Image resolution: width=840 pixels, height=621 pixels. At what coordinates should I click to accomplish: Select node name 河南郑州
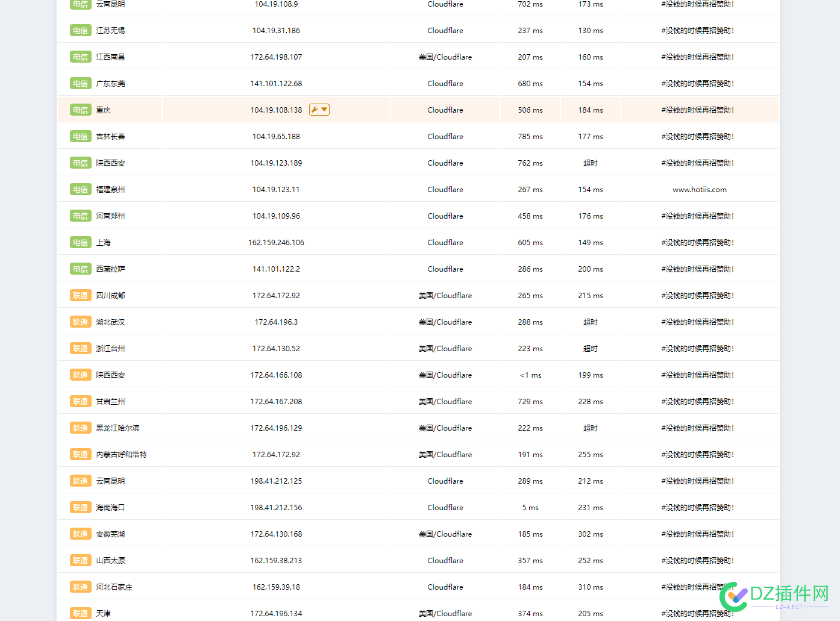pos(111,216)
